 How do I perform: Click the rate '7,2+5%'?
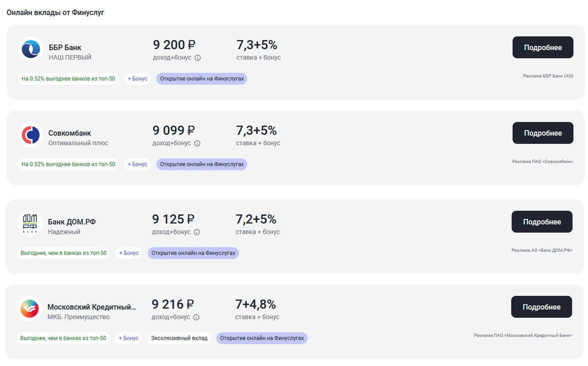coord(256,219)
